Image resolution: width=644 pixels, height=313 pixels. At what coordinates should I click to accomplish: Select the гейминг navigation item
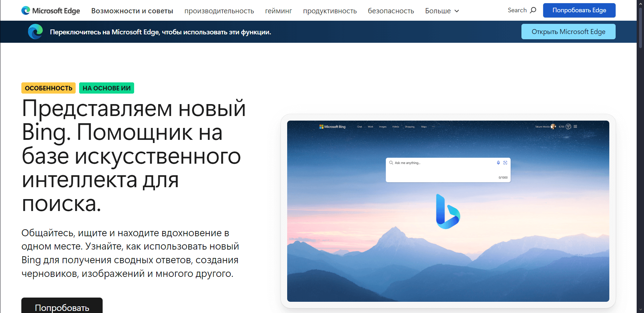click(x=278, y=11)
